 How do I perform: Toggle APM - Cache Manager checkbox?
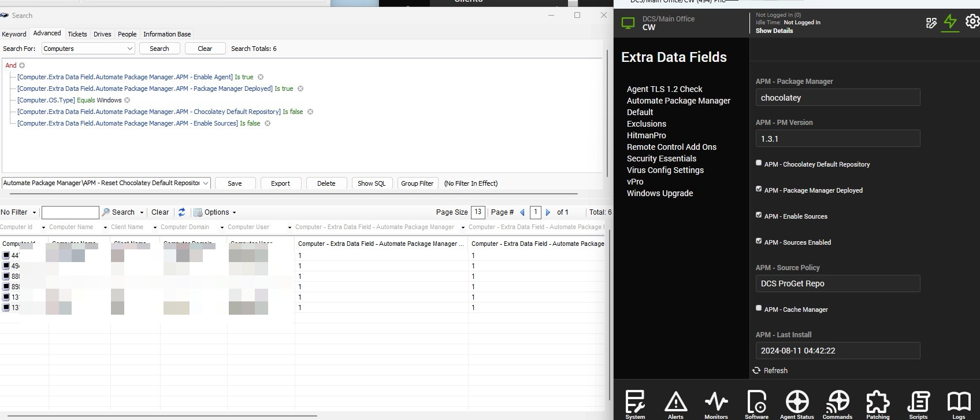[759, 308]
